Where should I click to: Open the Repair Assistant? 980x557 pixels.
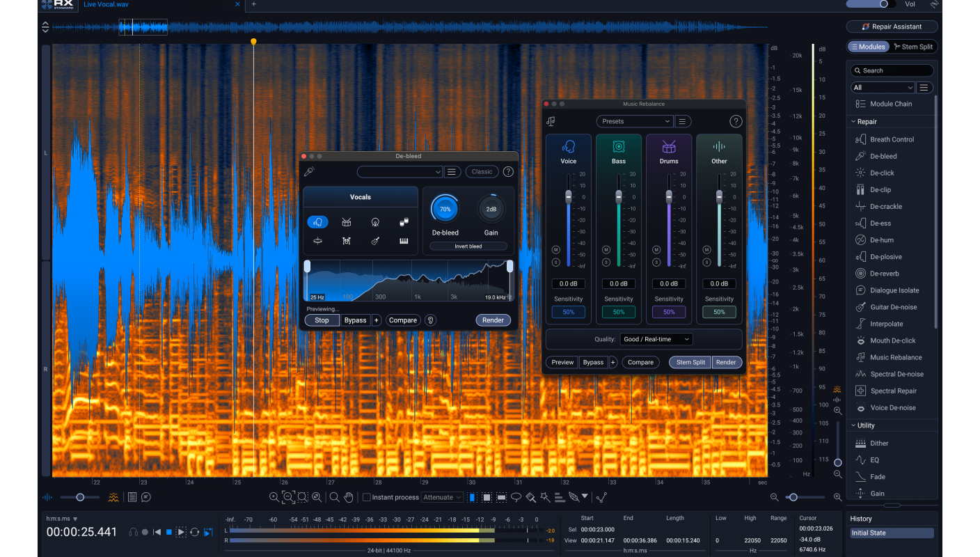[x=892, y=26]
